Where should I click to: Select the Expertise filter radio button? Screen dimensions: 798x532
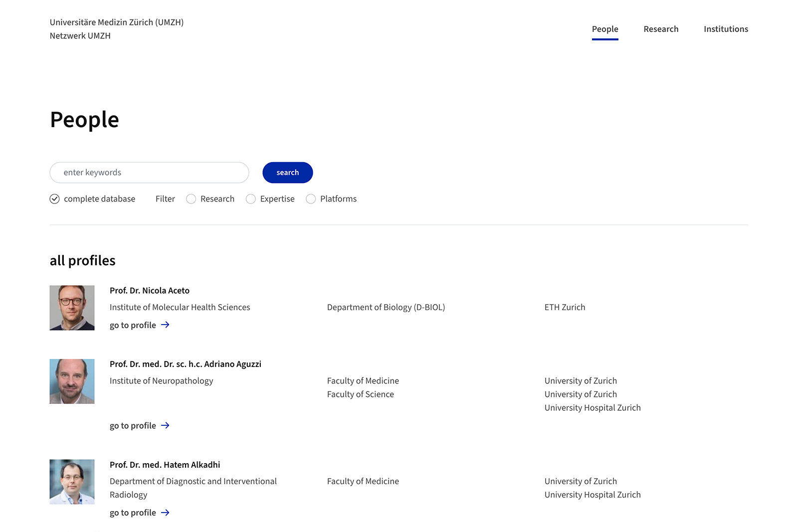[x=251, y=199]
